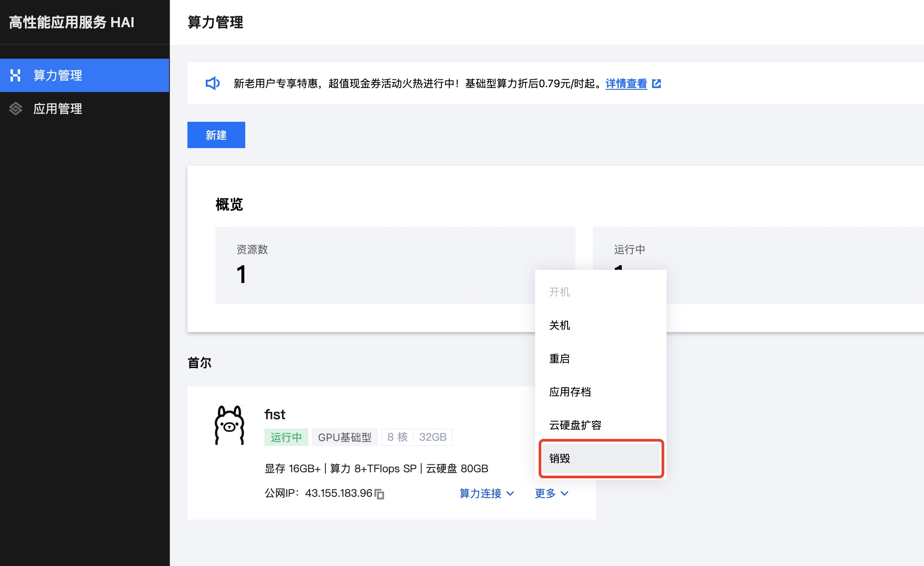924x566 pixels.
Task: Click the 新建 button
Action: 216,135
